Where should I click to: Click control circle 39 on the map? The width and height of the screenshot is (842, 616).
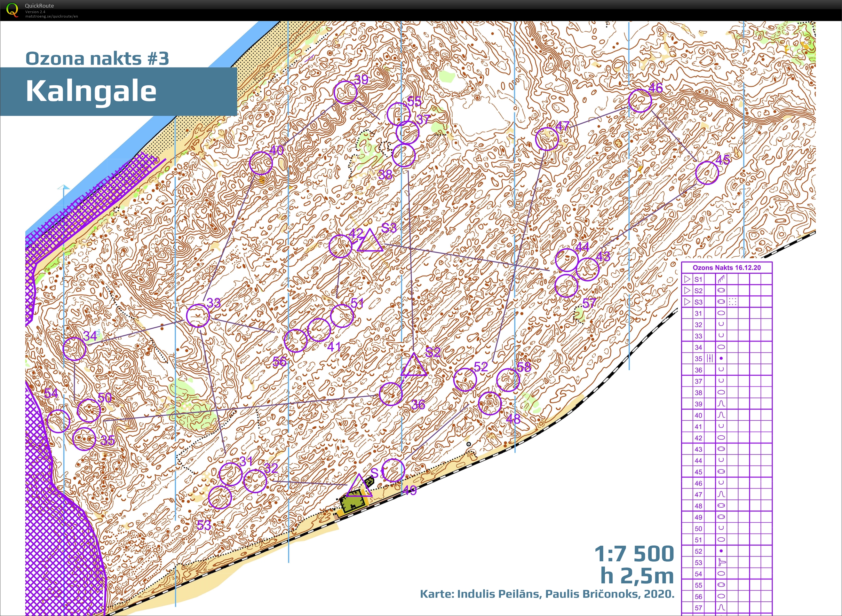tap(345, 92)
